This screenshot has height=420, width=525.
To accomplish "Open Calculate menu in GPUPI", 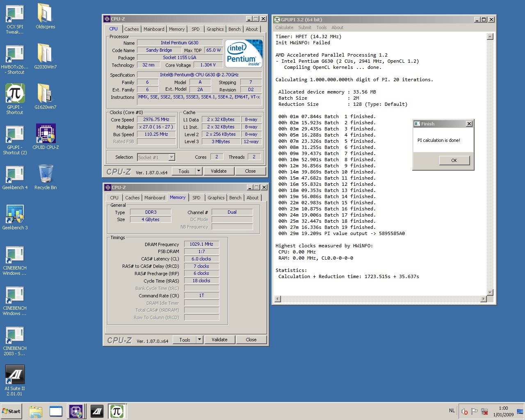I will click(284, 27).
